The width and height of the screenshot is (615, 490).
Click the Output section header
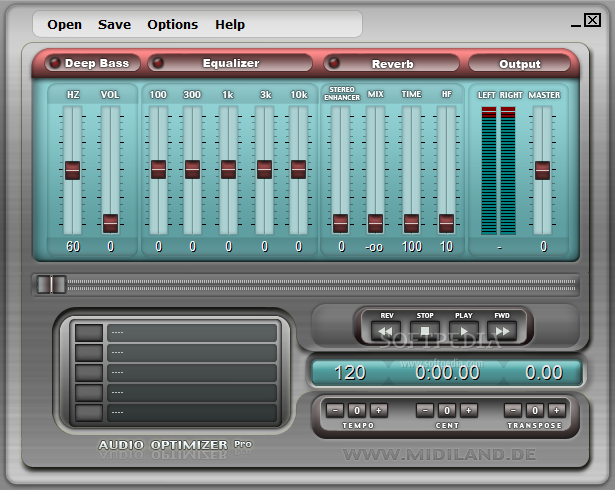519,63
